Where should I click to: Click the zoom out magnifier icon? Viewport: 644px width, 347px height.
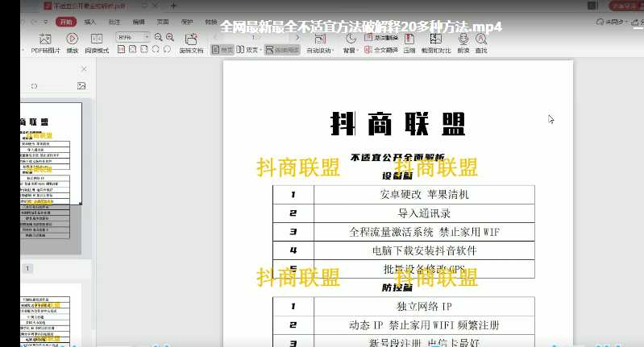[x=158, y=37]
